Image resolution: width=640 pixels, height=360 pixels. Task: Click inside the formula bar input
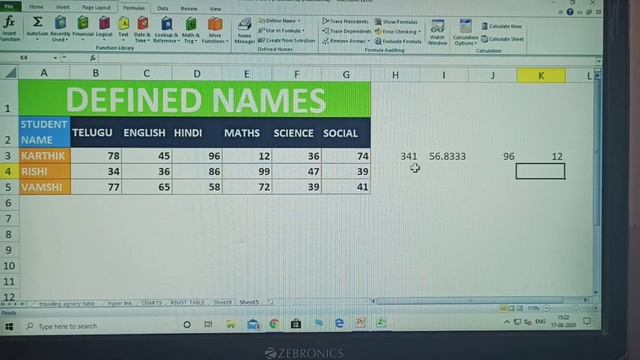[347, 60]
